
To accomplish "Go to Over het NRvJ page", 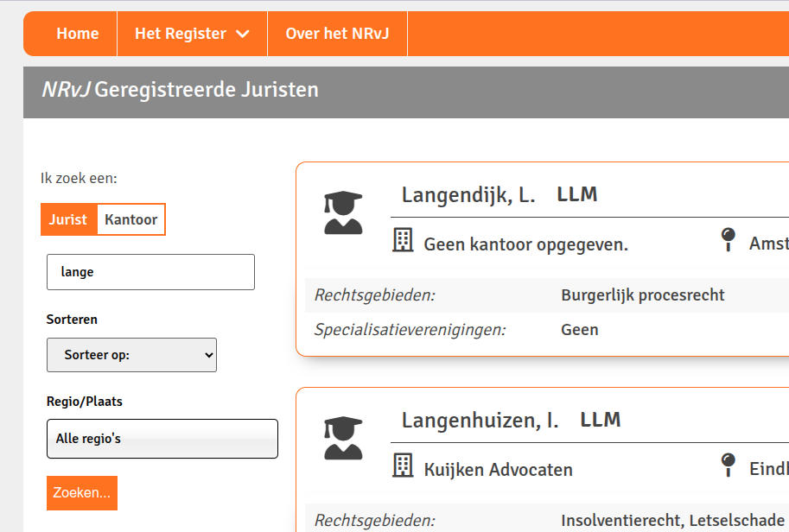I will pos(337,34).
